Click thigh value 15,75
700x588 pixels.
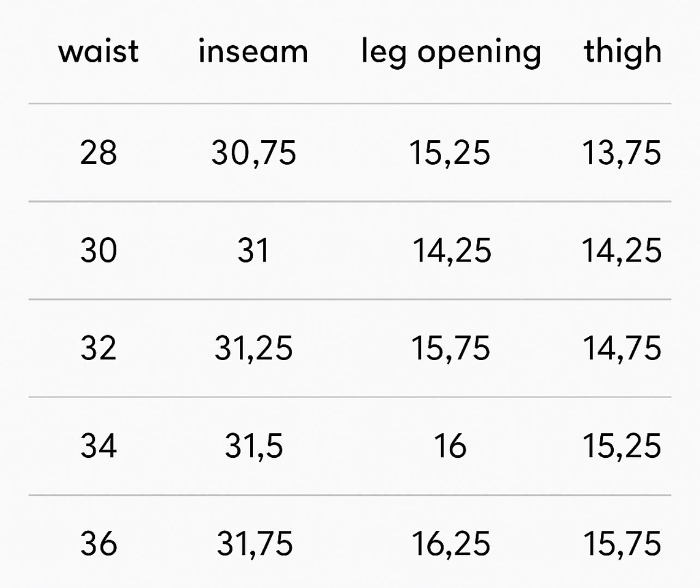[x=622, y=543]
